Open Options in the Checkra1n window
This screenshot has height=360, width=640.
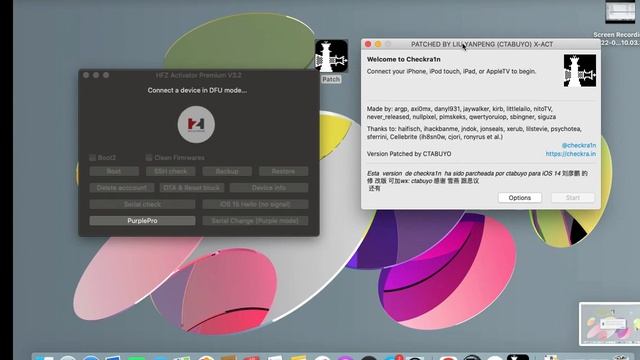(x=520, y=198)
